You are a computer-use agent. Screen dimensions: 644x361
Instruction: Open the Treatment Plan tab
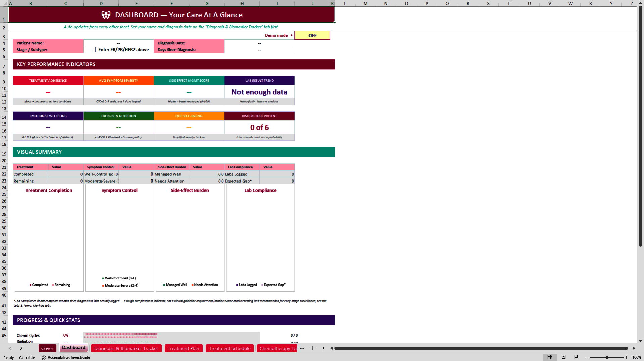pyautogui.click(x=183, y=348)
